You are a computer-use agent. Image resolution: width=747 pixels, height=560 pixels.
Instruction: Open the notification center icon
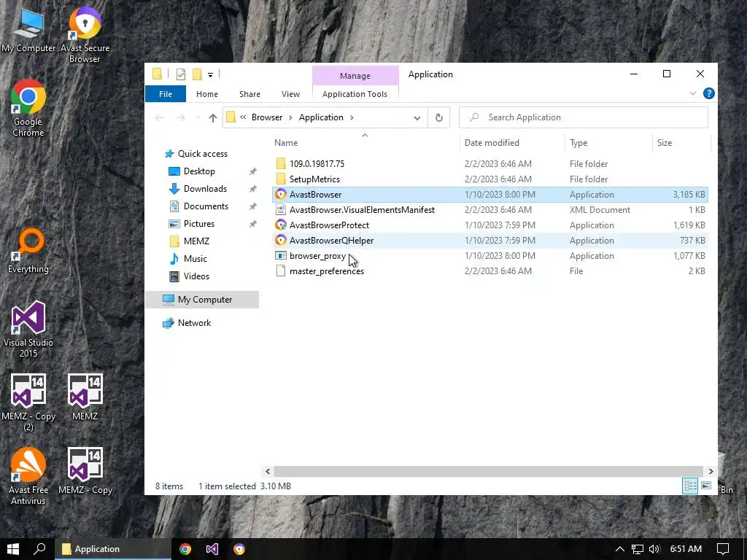(723, 549)
